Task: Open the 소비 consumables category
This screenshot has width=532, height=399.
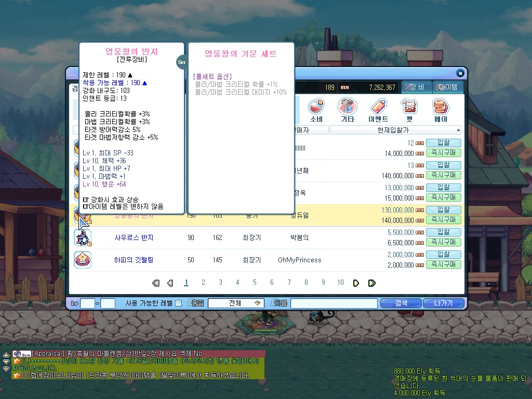Action: [316, 110]
